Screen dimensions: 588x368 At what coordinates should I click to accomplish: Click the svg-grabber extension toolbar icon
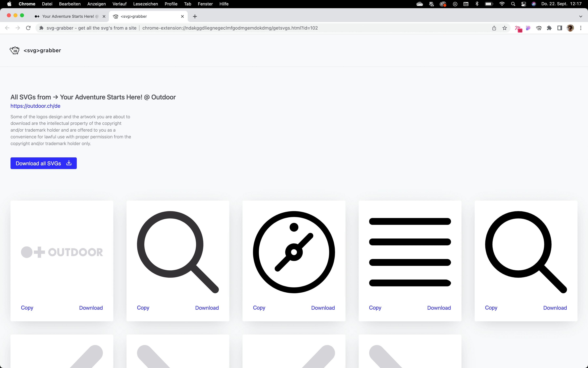point(539,28)
